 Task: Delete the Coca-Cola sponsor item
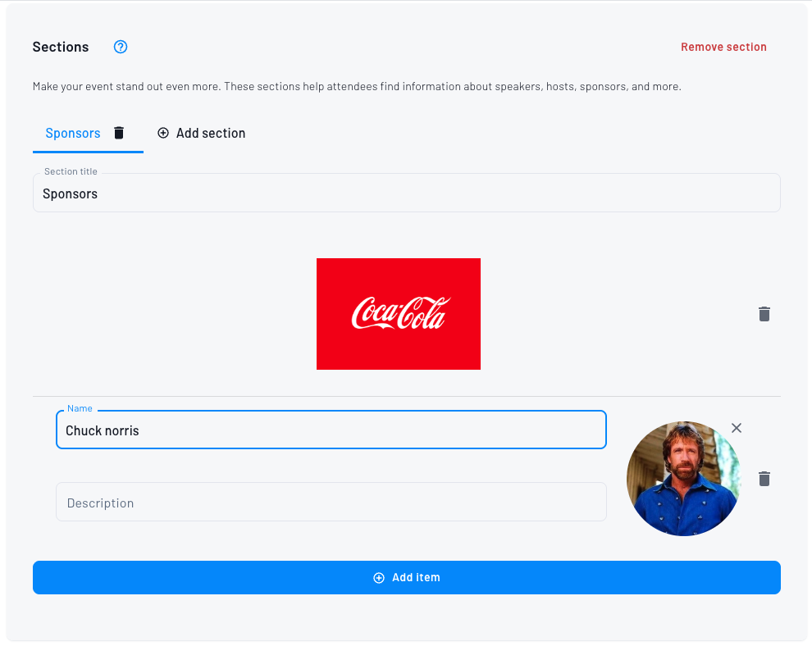click(x=764, y=314)
